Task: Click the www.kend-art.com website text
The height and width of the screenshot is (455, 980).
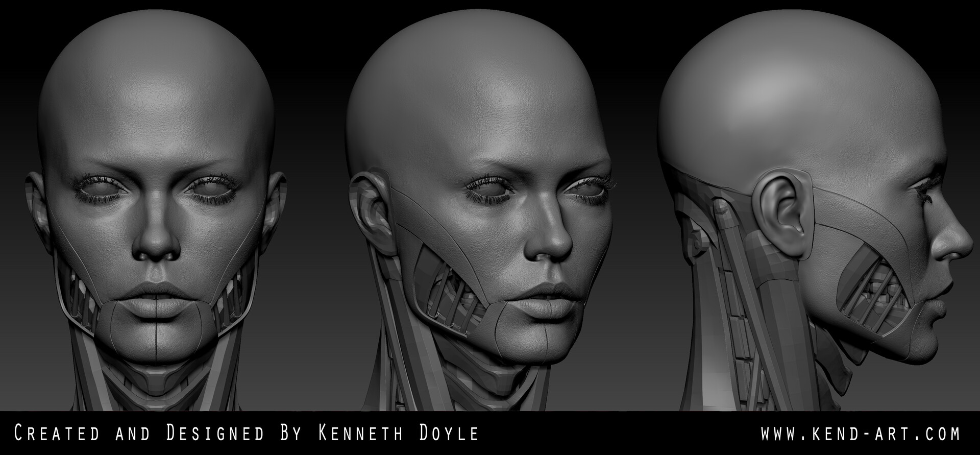Action: (860, 434)
